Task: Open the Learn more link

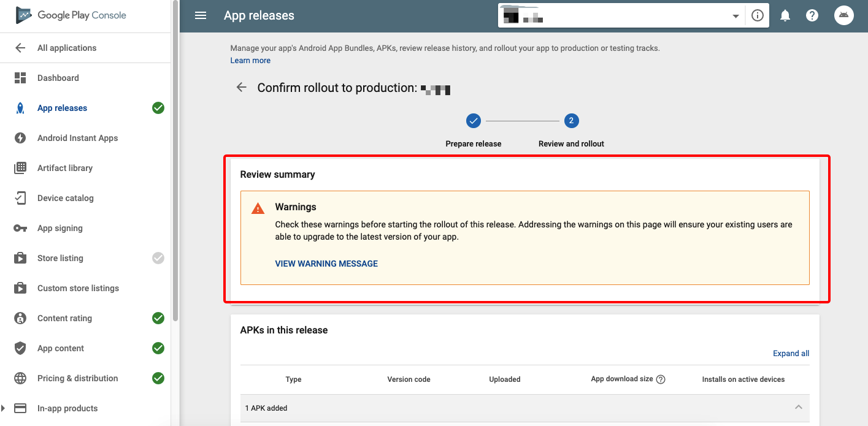Action: click(250, 61)
